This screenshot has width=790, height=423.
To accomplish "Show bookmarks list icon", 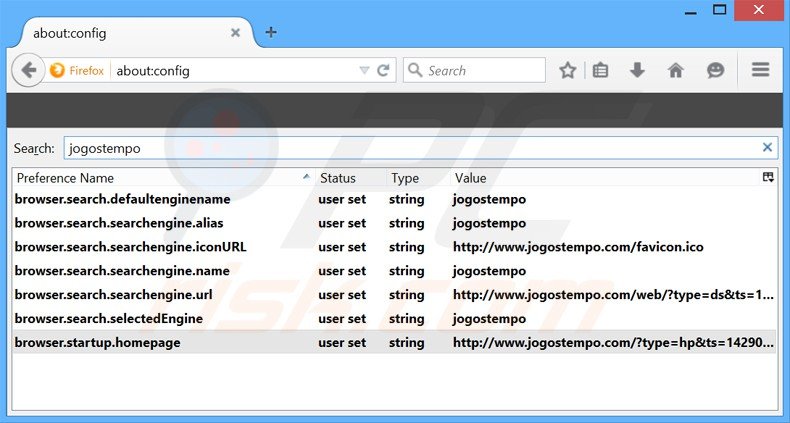I will [x=600, y=70].
